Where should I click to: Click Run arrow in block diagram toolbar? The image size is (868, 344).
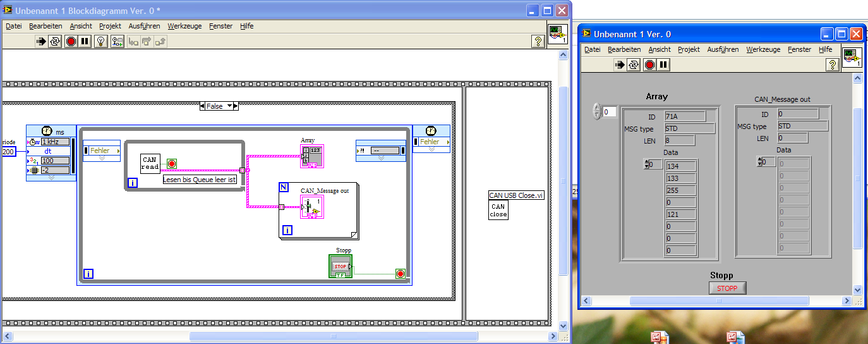41,41
